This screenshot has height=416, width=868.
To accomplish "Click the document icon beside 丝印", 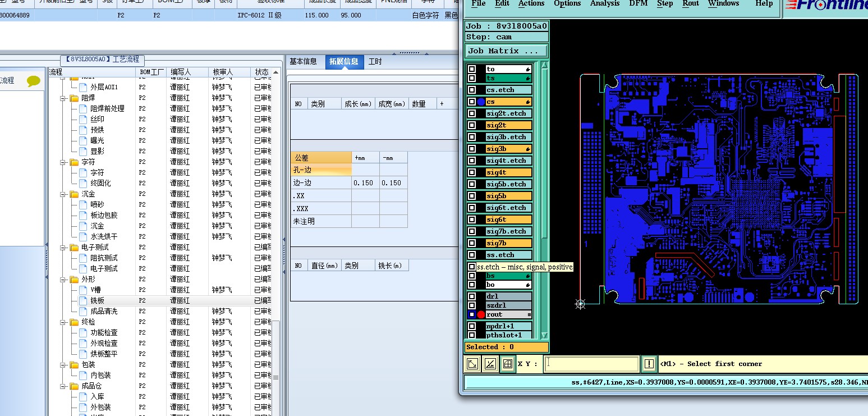I will pos(83,119).
